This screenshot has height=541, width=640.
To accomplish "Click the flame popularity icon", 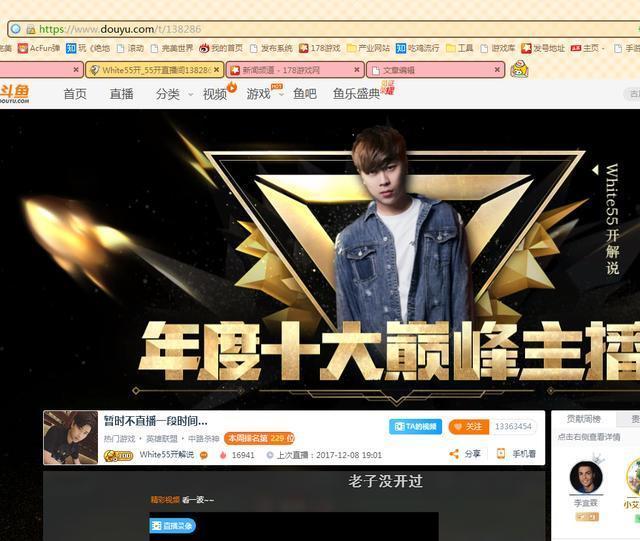I will tap(223, 455).
